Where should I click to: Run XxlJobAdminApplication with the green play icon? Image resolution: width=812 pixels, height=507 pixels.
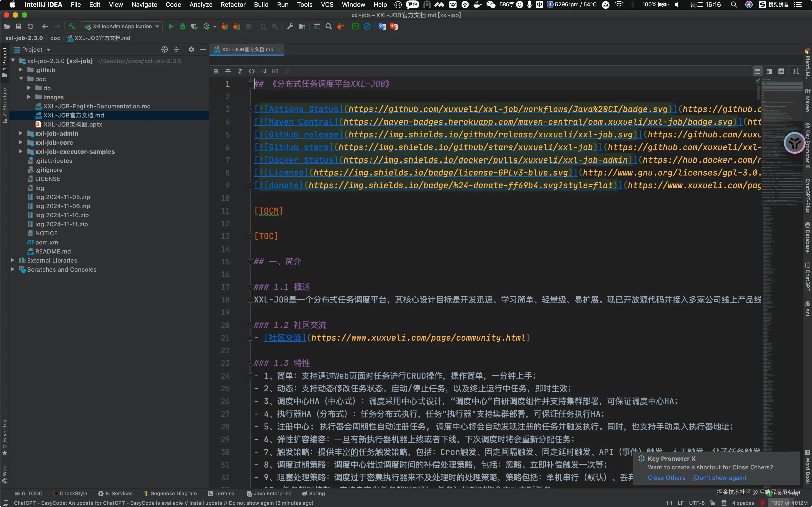(171, 27)
